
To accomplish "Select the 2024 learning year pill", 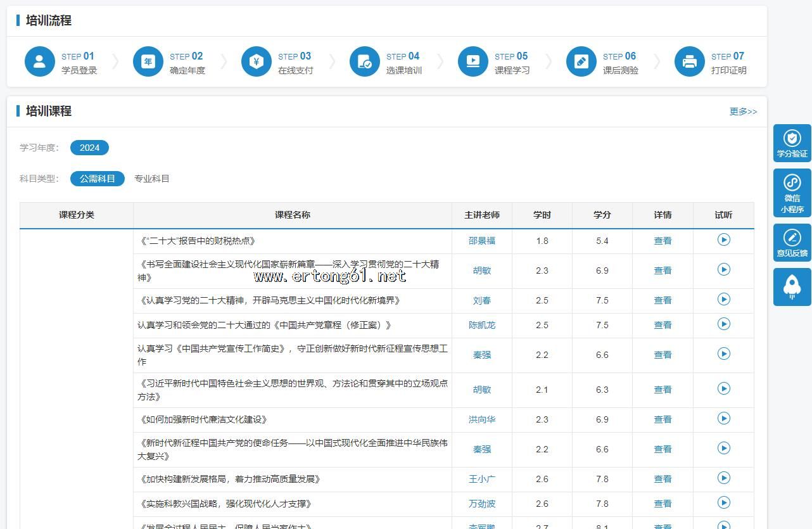I will (89, 148).
